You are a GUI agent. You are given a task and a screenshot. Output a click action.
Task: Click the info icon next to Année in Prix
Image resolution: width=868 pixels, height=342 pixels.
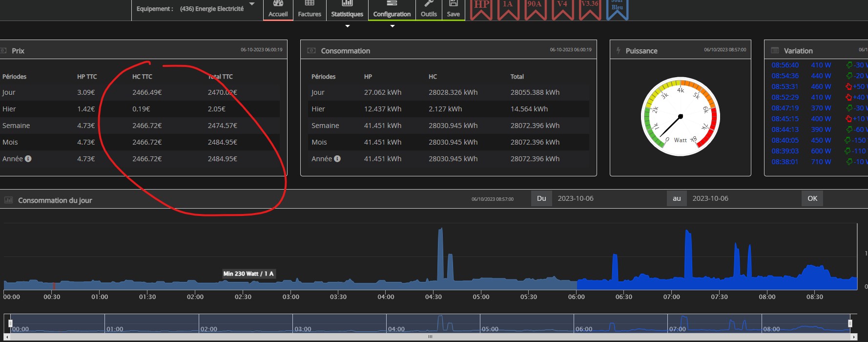pos(28,159)
